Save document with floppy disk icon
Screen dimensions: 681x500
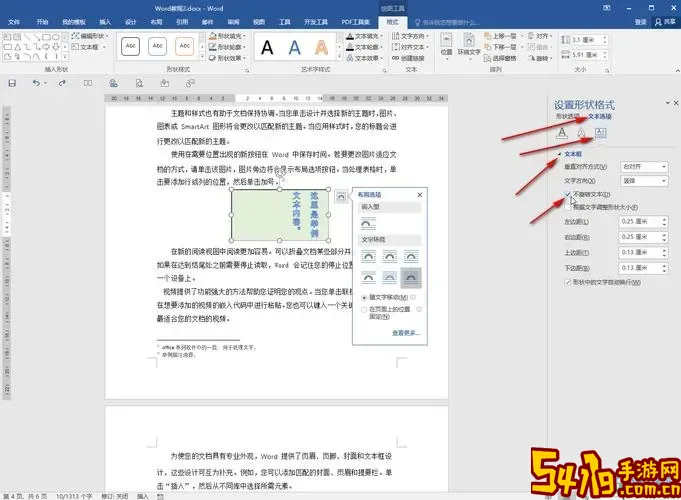click(x=12, y=83)
